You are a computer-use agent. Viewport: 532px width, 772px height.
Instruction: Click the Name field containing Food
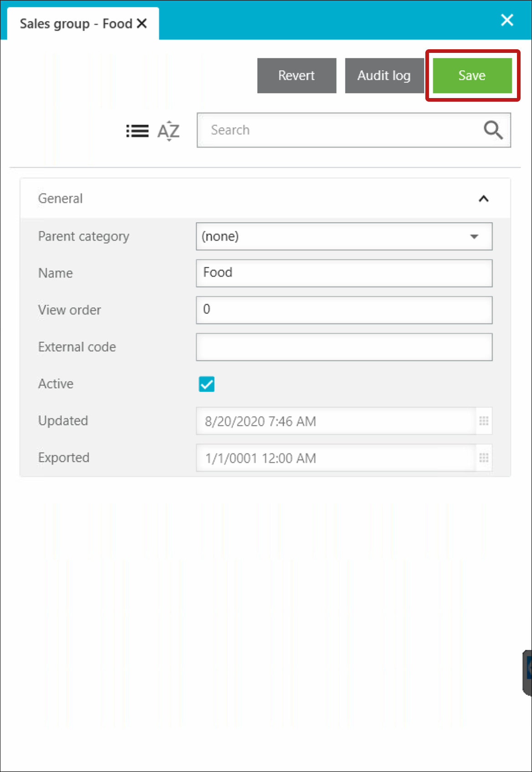[x=344, y=273]
